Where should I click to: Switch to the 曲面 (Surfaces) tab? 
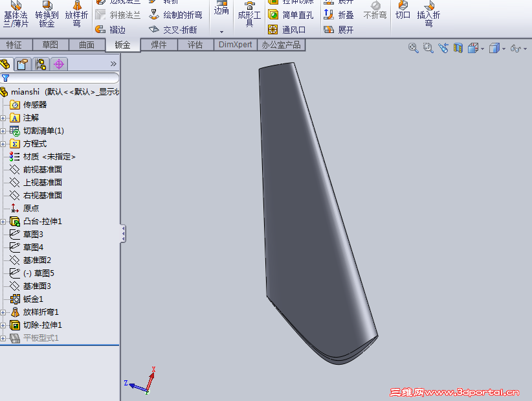point(87,45)
